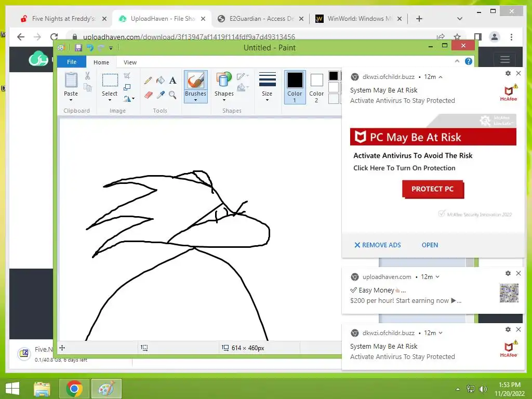
Task: Open uploadhaven hamburger menu button
Action: coord(505,59)
